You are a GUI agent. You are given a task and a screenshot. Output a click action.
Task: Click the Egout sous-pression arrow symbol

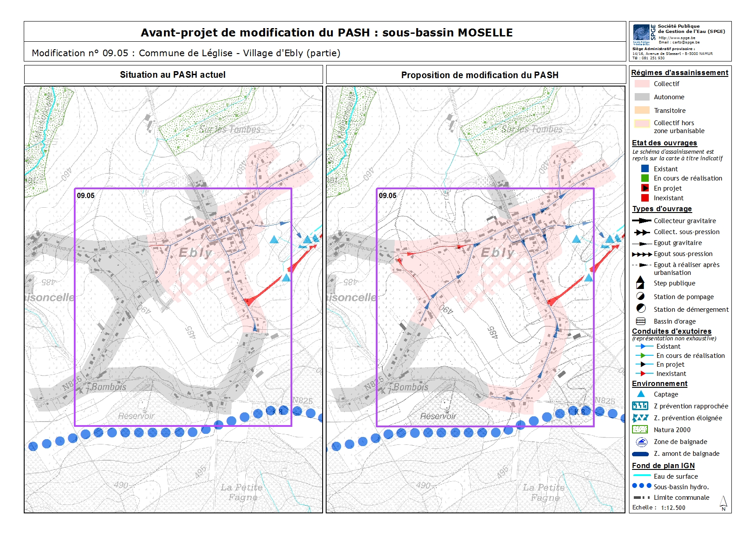pyautogui.click(x=642, y=254)
